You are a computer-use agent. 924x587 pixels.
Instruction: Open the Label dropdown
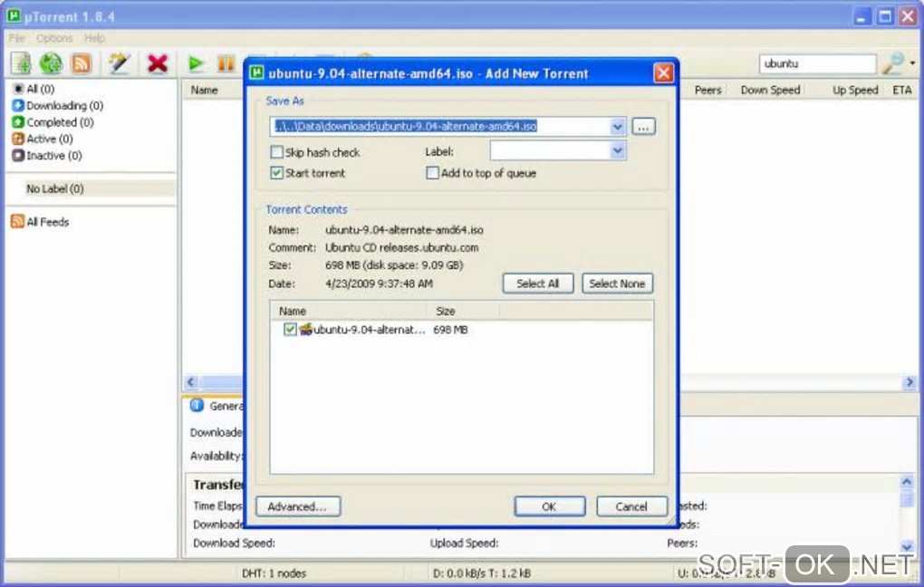point(617,151)
